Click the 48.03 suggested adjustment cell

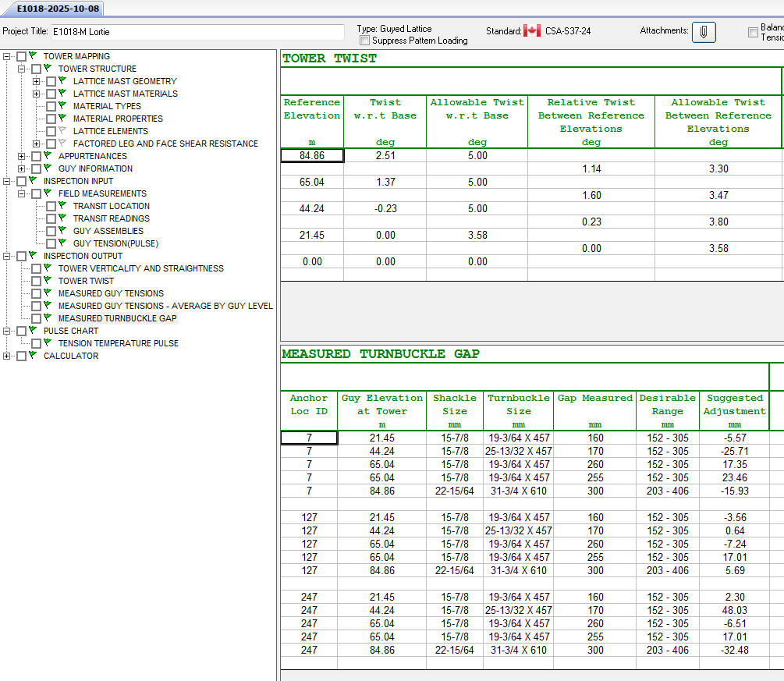click(x=735, y=610)
